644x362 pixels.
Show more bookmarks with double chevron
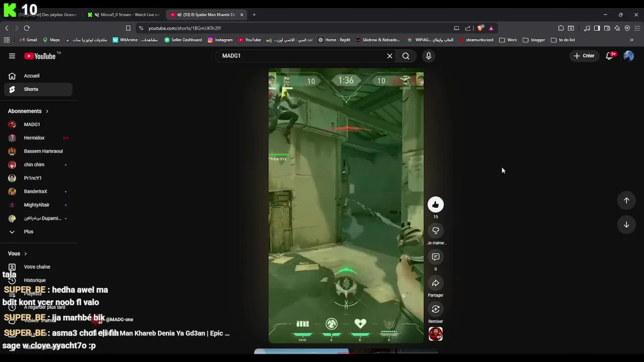click(x=632, y=40)
